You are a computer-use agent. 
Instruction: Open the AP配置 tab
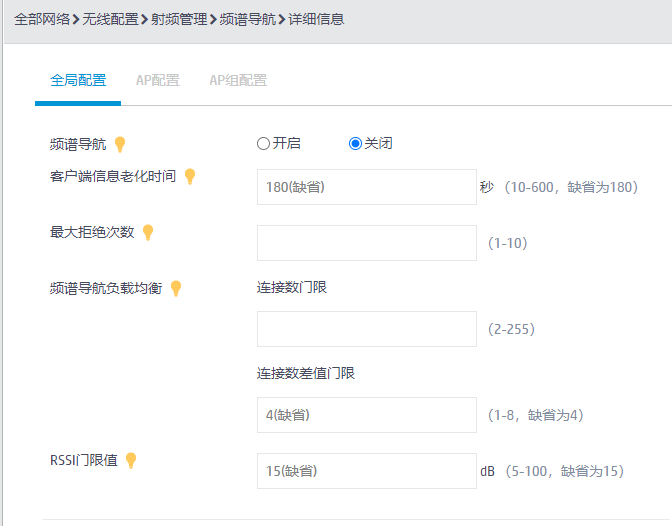158,80
